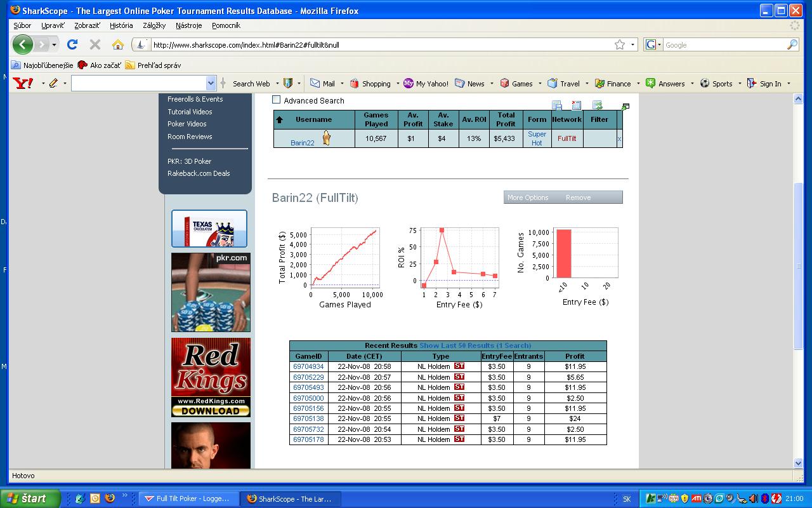Open My Yahoo! toolbar button
Viewport: 812px width, 508px height.
pos(426,83)
